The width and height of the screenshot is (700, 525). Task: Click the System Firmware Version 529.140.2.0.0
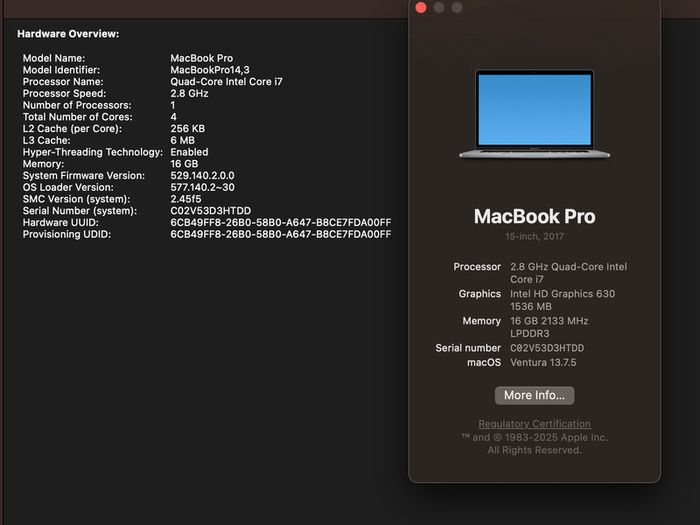click(202, 176)
